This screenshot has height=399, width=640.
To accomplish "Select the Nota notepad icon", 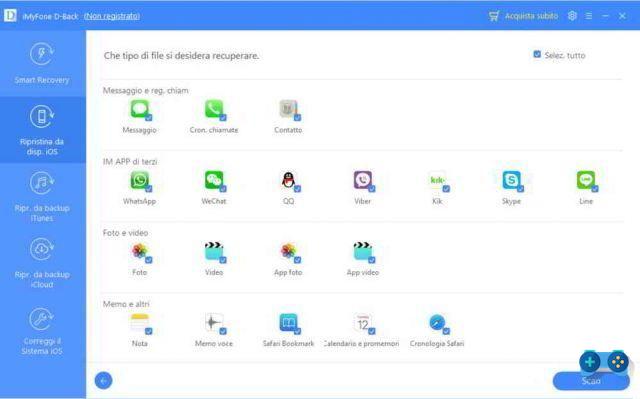I will point(140,323).
